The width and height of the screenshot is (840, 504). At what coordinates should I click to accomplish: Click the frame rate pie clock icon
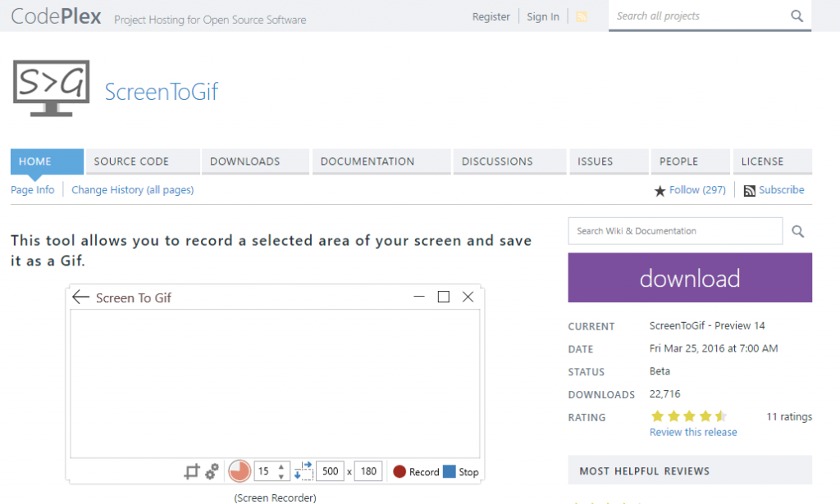point(239,471)
